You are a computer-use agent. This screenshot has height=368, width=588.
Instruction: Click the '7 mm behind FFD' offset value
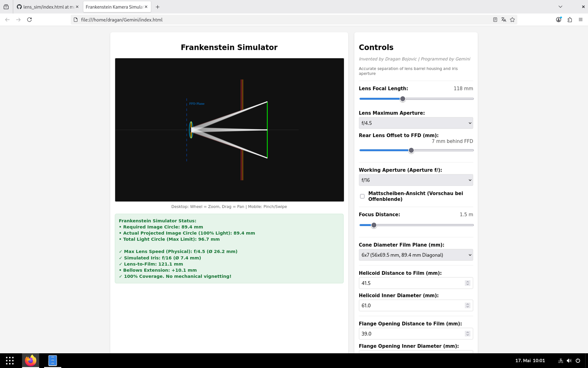452,141
